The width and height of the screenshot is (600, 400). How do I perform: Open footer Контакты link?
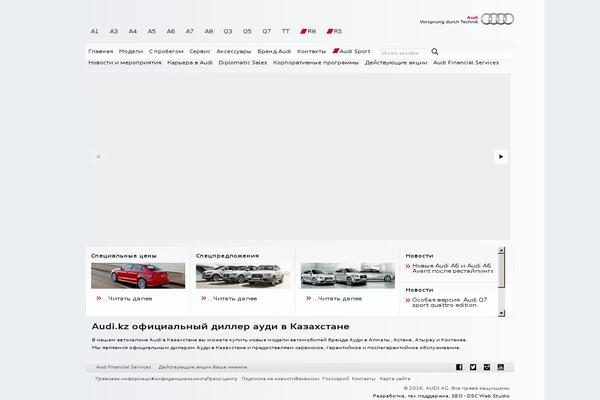[x=364, y=379]
